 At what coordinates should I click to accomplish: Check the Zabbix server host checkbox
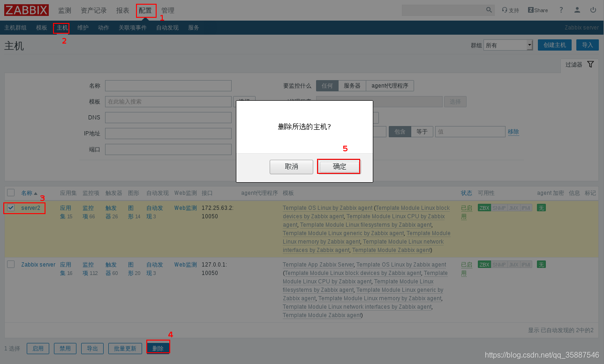11,264
